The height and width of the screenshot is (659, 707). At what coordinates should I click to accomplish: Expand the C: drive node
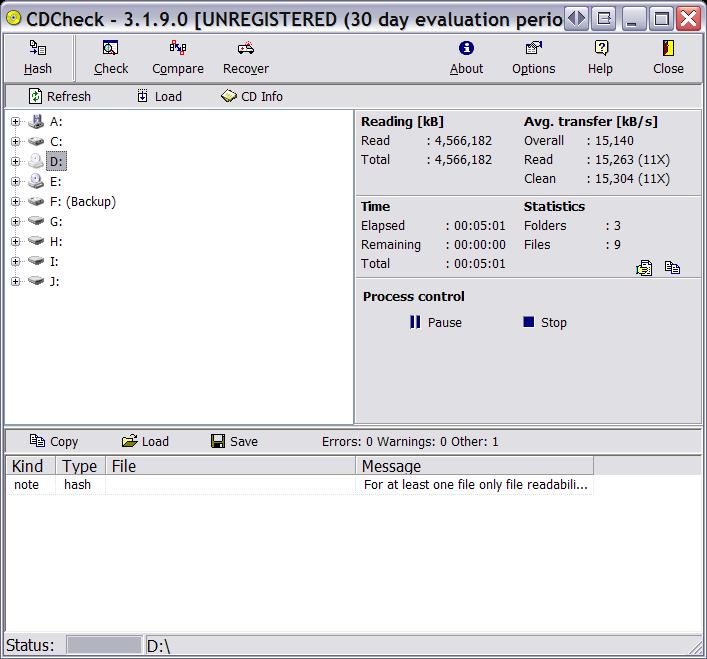click(15, 142)
